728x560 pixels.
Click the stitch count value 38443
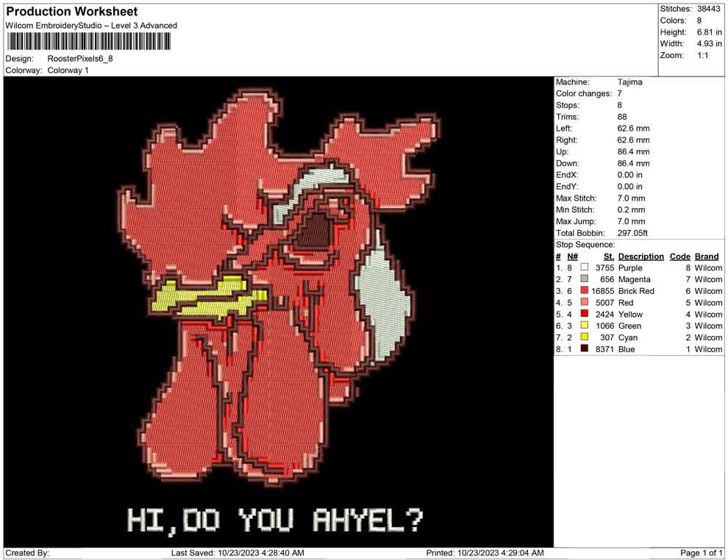[x=708, y=9]
